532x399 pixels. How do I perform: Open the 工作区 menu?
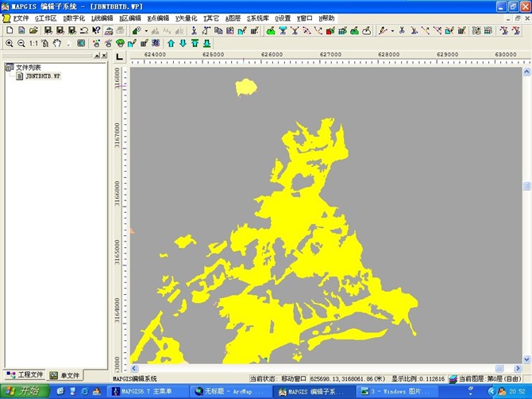[x=46, y=17]
